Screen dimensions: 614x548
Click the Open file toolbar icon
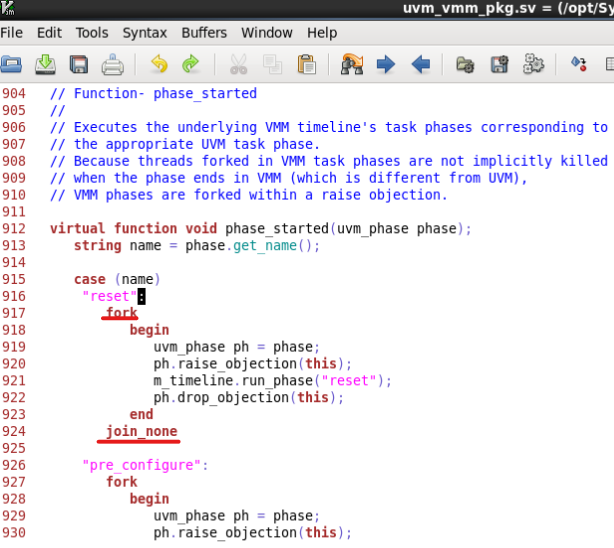point(11,64)
